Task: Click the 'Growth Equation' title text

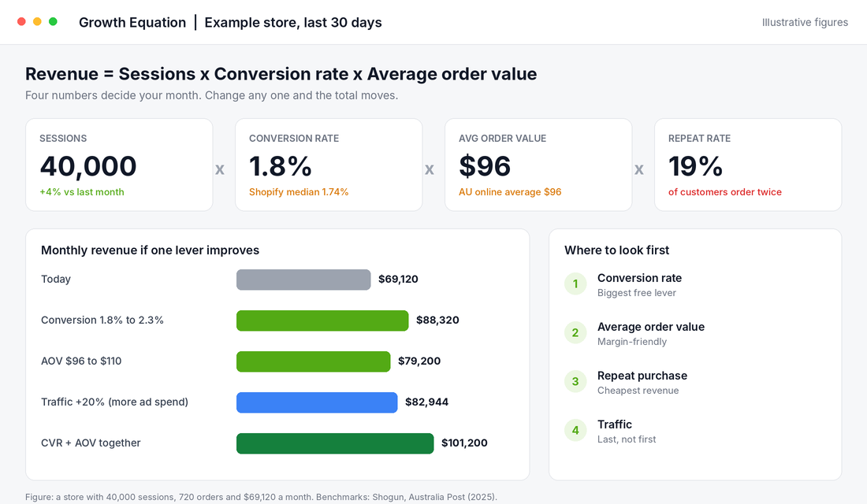Action: pos(132,23)
